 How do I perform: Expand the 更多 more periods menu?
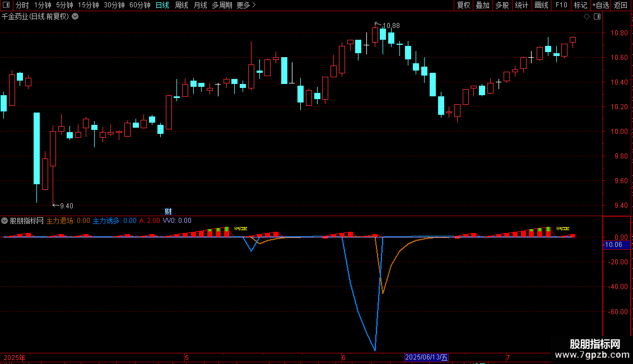246,5
